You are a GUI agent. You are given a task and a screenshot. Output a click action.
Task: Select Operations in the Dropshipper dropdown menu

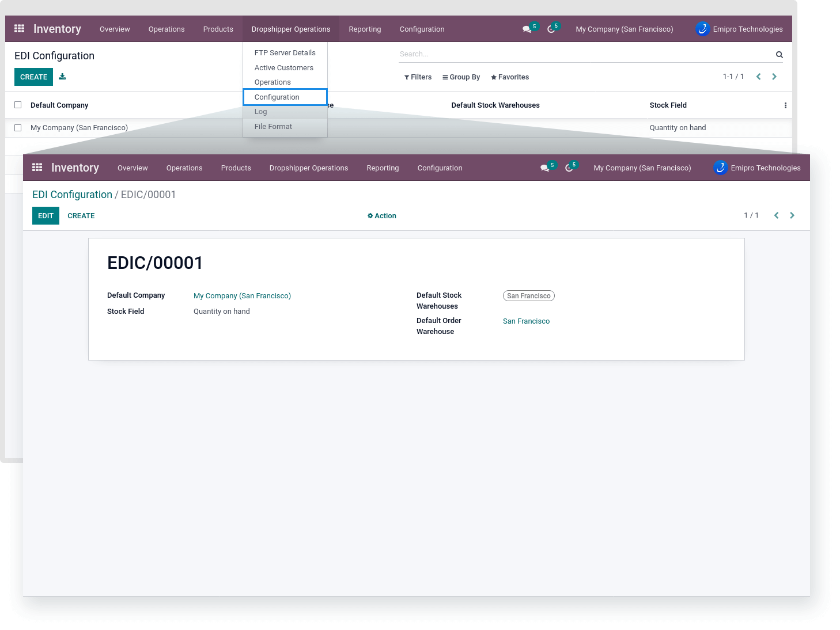pyautogui.click(x=273, y=82)
